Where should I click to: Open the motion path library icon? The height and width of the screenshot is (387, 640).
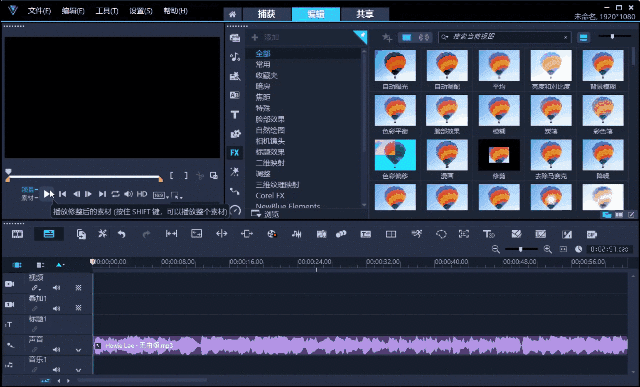coord(235,191)
